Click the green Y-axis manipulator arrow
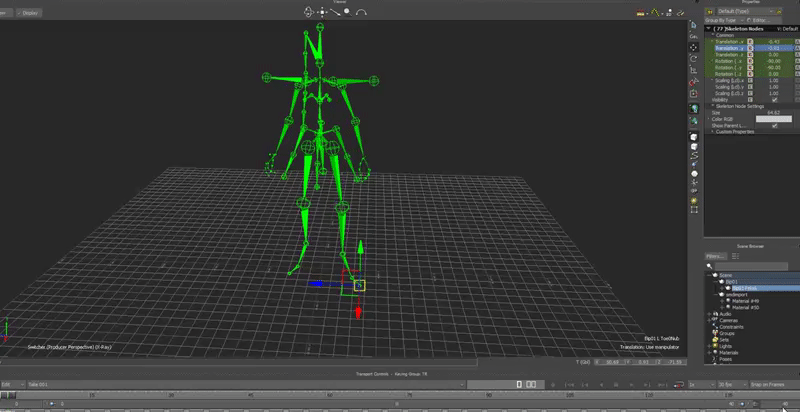 pos(360,247)
